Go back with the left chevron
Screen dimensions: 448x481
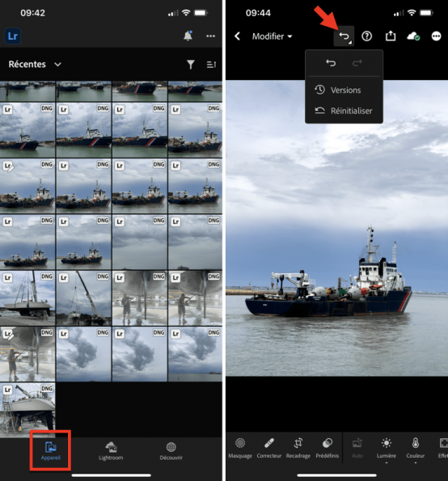pos(237,36)
